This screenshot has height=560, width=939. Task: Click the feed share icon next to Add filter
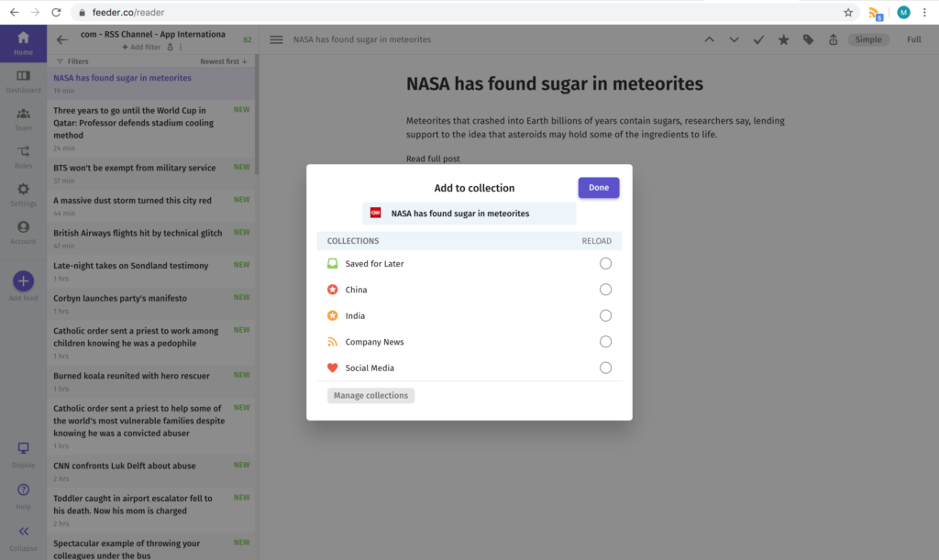(x=170, y=48)
